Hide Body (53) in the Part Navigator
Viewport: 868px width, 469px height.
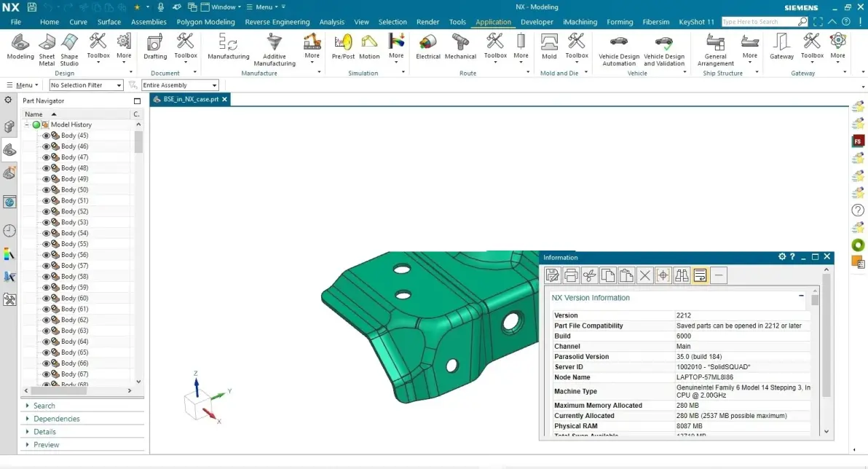[46, 222]
